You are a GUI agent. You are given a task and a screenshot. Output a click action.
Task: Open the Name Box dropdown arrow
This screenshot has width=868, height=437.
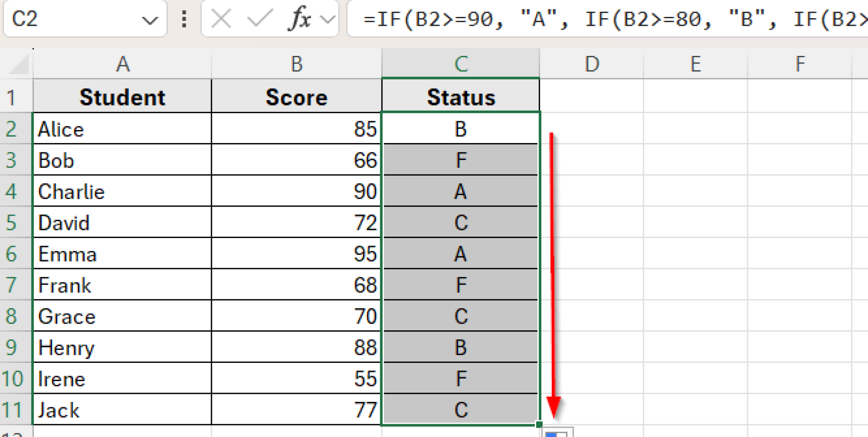pos(149,19)
